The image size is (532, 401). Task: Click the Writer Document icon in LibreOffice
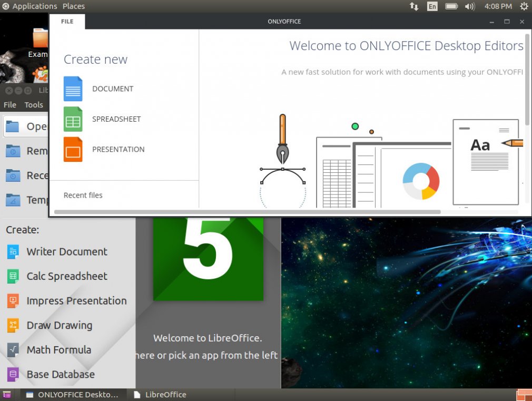13,251
